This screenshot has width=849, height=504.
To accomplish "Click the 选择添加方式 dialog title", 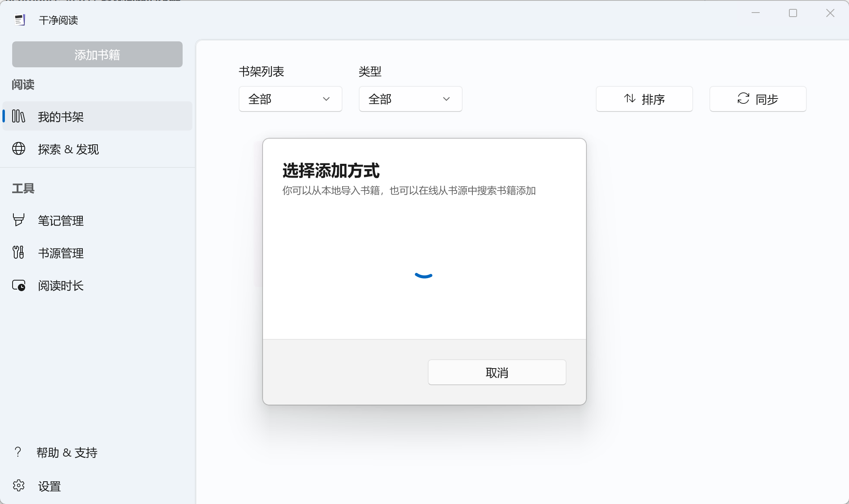I will pos(331,170).
